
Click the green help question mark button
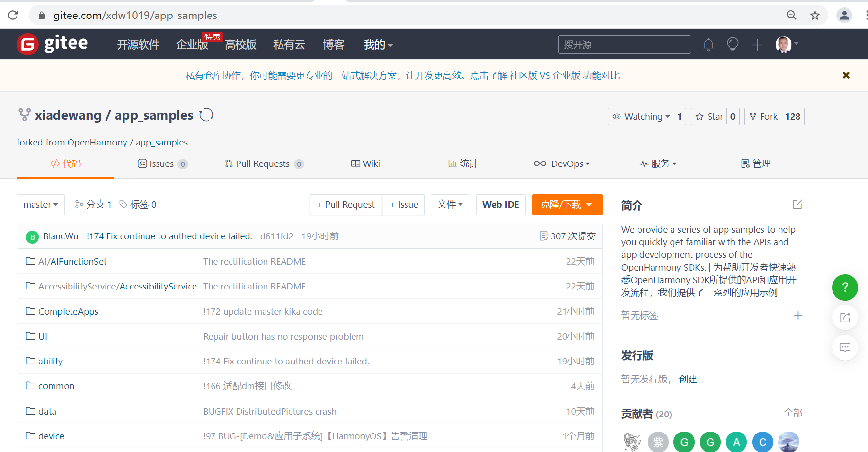845,288
